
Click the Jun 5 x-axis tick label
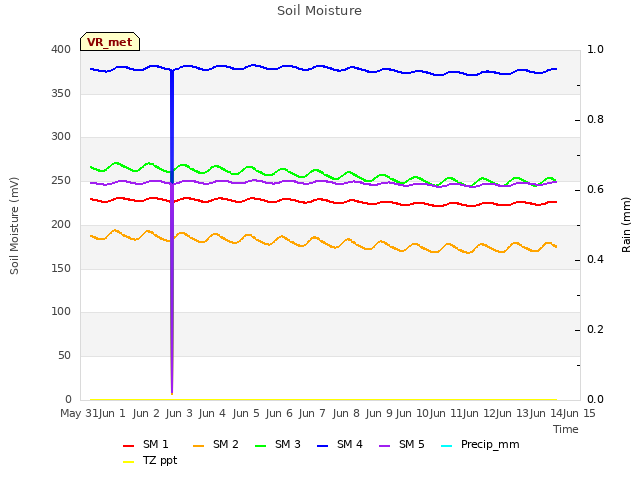[x=246, y=413]
